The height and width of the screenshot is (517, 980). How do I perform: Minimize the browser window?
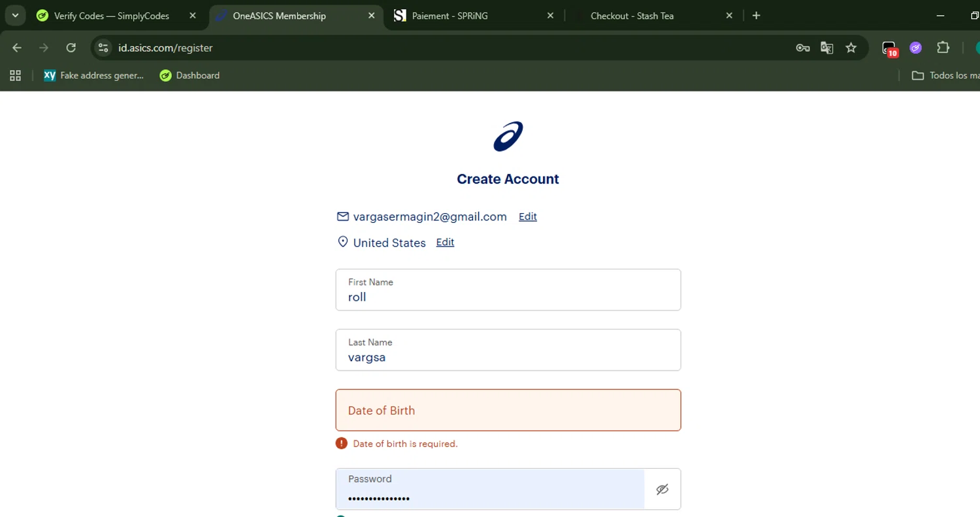941,16
